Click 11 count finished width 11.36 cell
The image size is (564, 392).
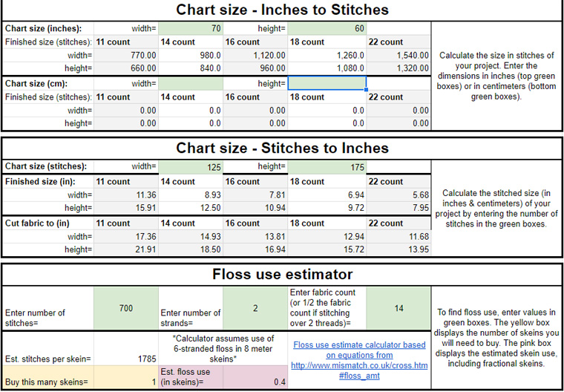click(126, 195)
